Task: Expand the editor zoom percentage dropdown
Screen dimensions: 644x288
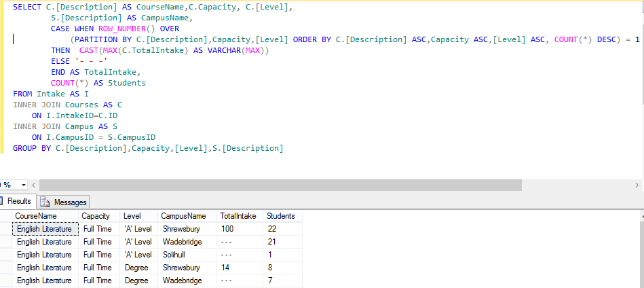Action: (x=24, y=185)
